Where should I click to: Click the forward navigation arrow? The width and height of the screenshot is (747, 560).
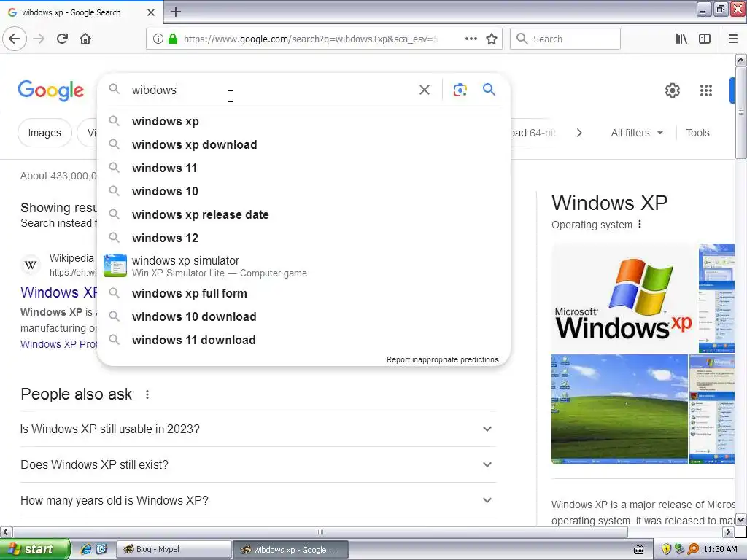(x=39, y=39)
